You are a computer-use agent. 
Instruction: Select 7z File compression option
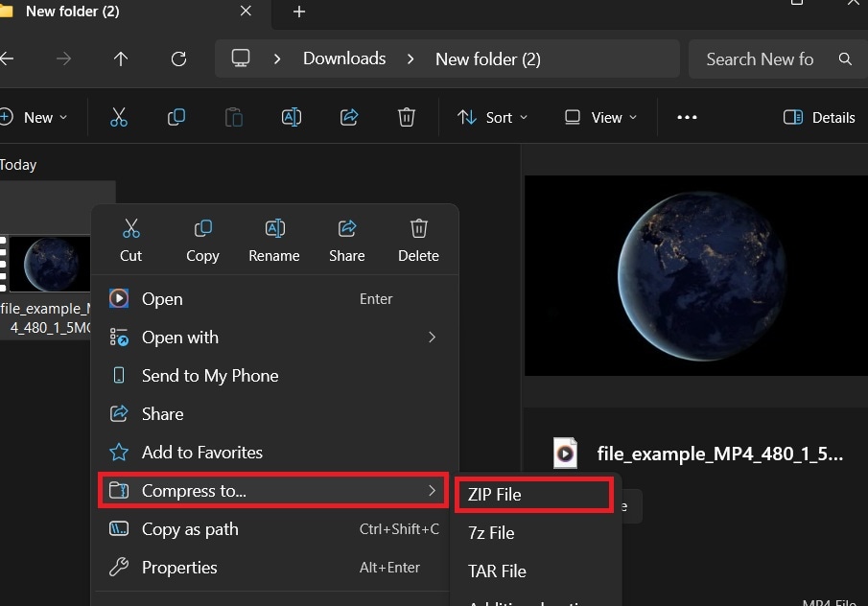pos(534,533)
